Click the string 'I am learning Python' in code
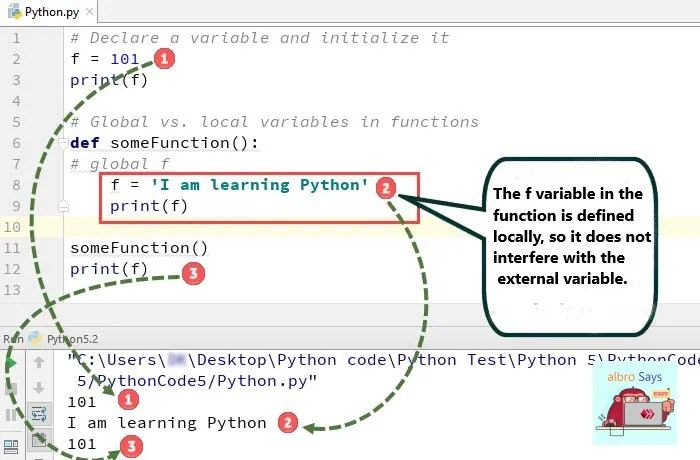This screenshot has width=700, height=460. (x=259, y=185)
